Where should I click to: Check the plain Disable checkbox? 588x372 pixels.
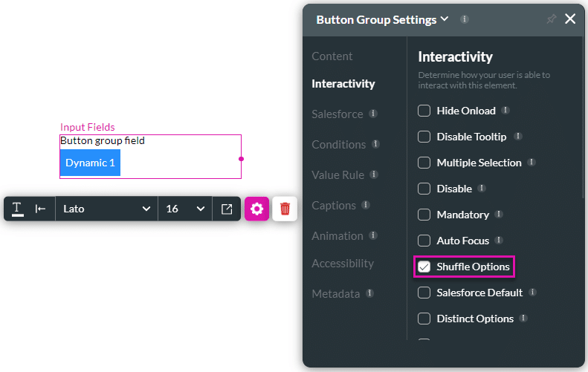coord(424,189)
